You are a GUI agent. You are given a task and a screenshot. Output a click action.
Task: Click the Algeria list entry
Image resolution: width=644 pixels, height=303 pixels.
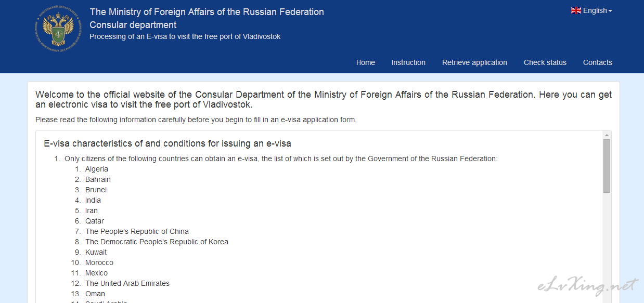pos(97,169)
